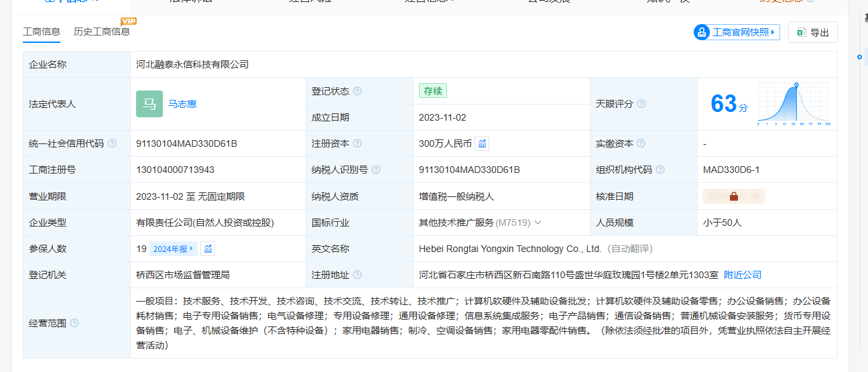Click the 附近公司 nearby companies link
868x372 pixels.
point(743,275)
